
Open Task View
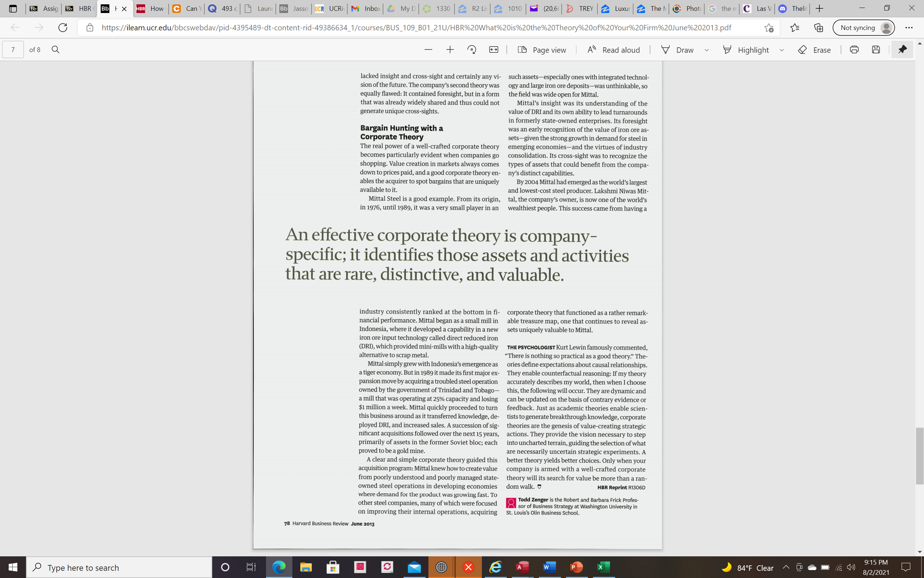pos(251,567)
